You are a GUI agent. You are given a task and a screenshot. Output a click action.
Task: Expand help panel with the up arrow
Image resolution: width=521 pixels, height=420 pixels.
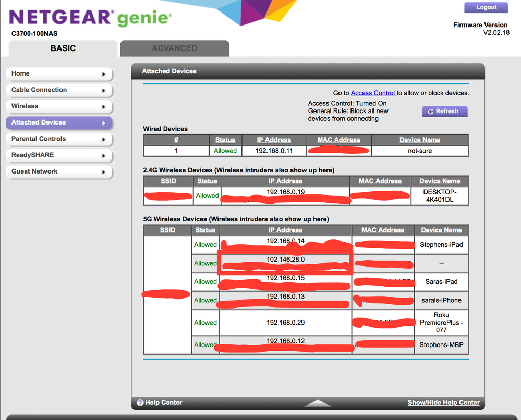pos(317,403)
